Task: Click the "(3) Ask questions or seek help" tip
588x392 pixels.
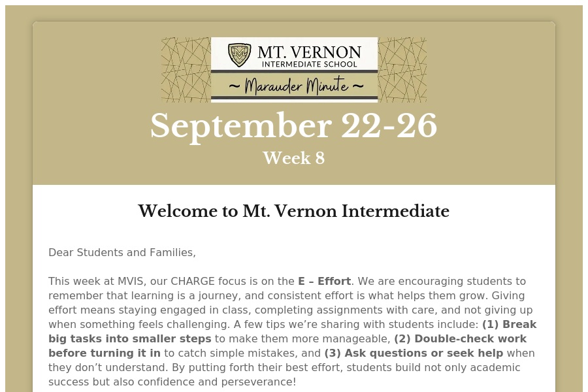Action: pyautogui.click(x=414, y=353)
